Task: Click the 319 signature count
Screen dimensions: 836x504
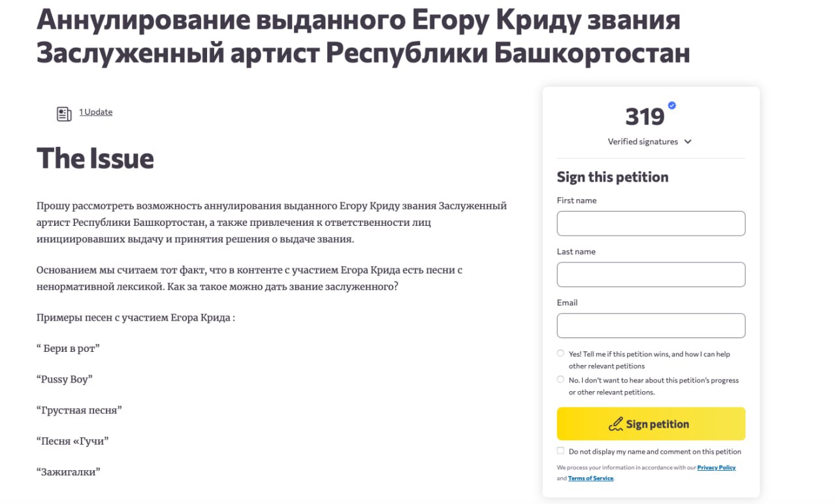Action: point(645,117)
